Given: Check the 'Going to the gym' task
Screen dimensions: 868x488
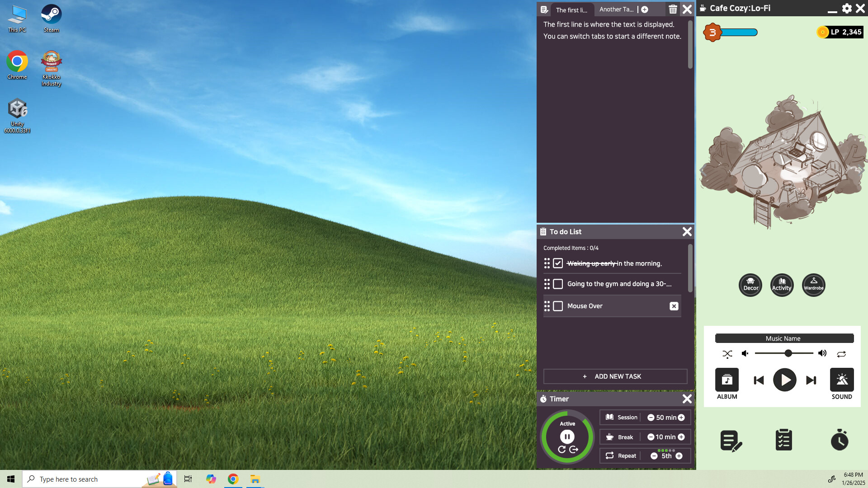Looking at the screenshot, I should point(558,284).
